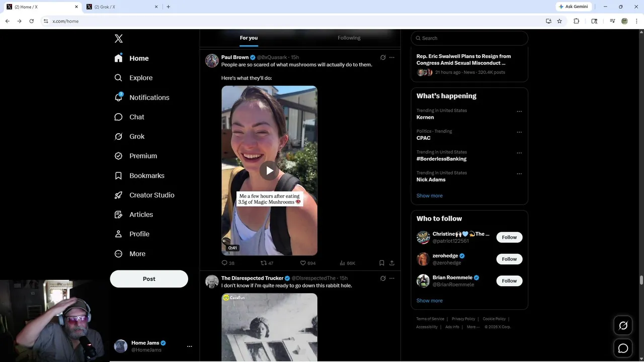Open more options for CPAC trend
The image size is (644, 362).
519,132
